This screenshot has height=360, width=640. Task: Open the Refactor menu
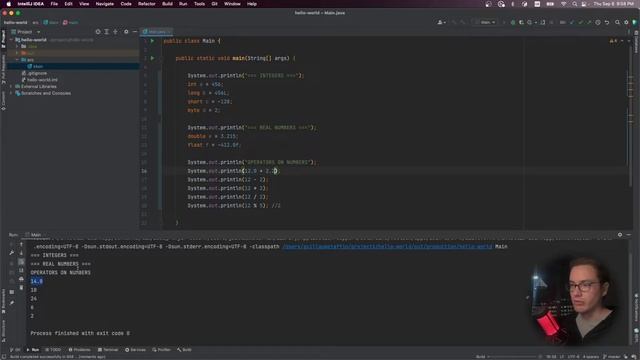click(147, 4)
